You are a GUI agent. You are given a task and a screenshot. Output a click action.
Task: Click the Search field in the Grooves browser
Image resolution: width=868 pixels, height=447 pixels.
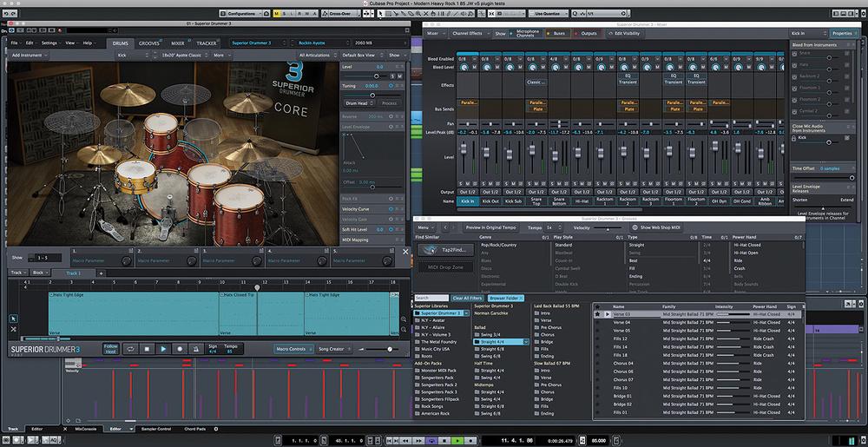[x=431, y=298]
